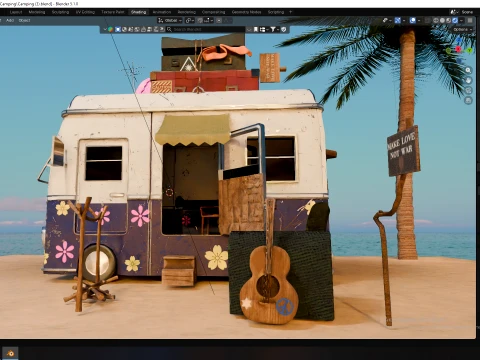Click the shield icon in asset bar
Viewport: 480px width, 360px height.
(283, 29)
